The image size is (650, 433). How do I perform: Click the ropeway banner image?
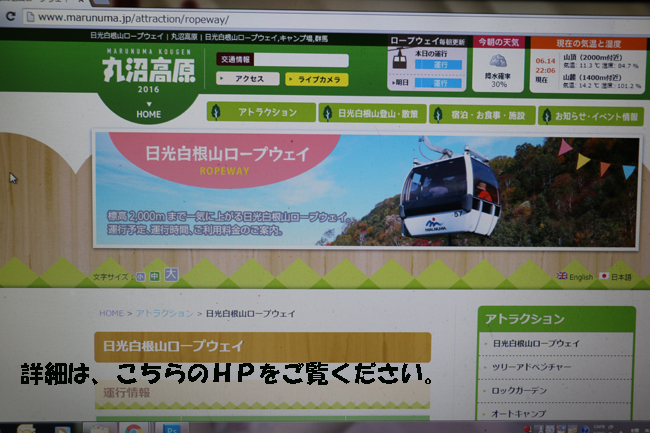(x=366, y=191)
